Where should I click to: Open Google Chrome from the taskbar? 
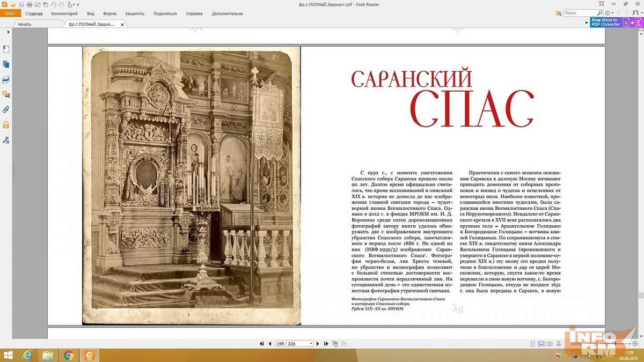[x=68, y=355]
